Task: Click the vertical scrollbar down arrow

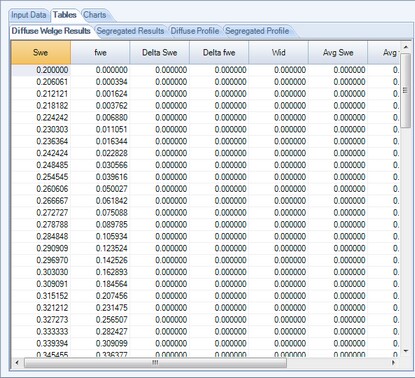Action: pos(406,351)
